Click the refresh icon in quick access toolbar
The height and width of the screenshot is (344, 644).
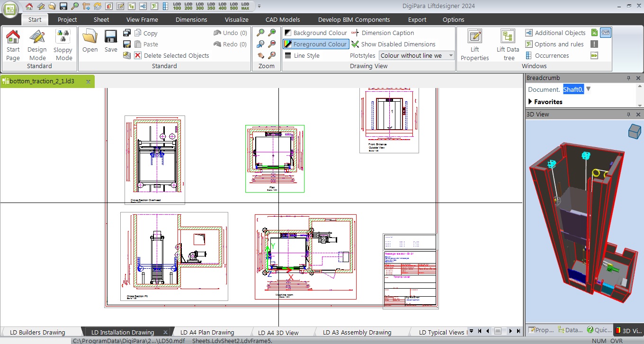click(x=97, y=6)
